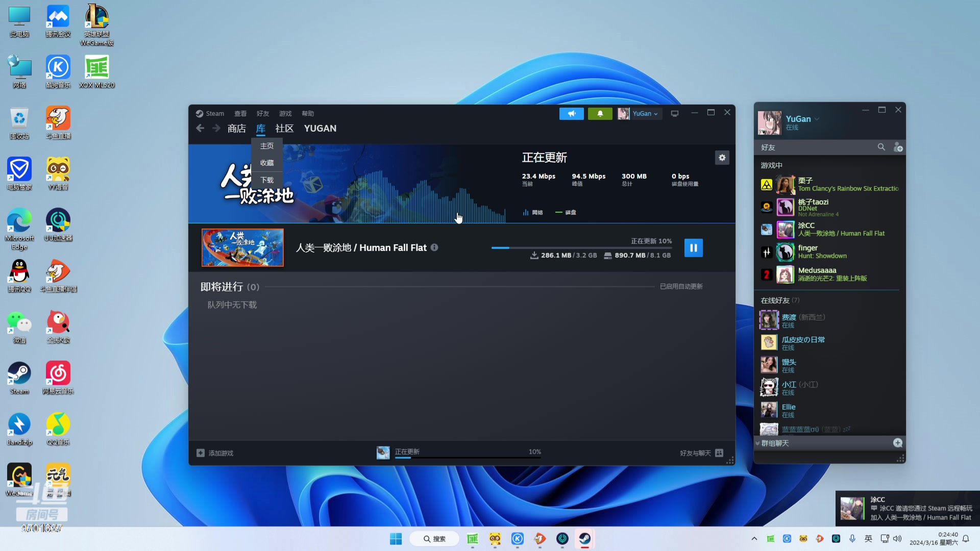Open 酷狗音乐 desktop icon
This screenshot has height=551, width=980.
click(x=58, y=71)
